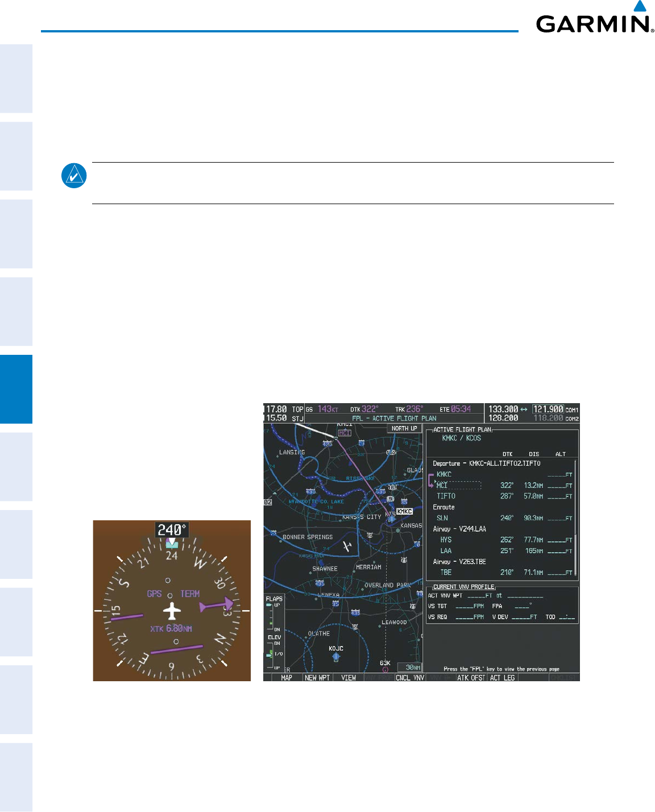Click the BONNER SPRINGS city label on map
Viewport: 655px width, 812px height.
308,537
